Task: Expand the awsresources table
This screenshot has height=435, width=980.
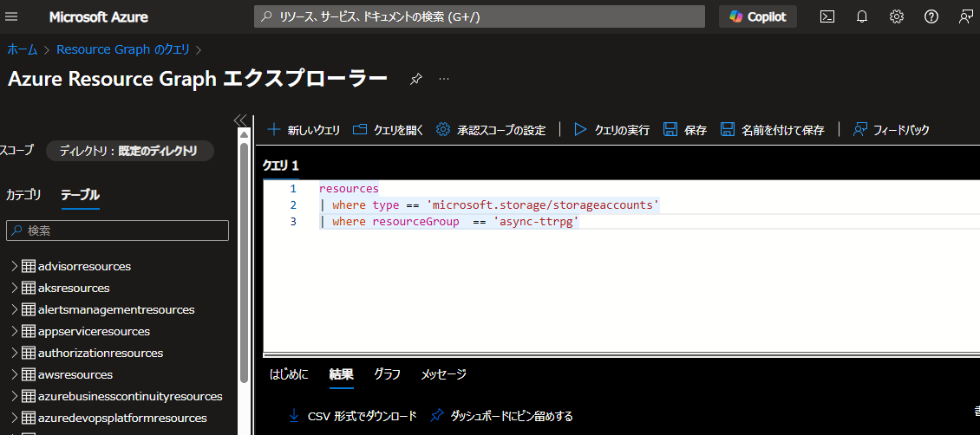Action: [15, 375]
